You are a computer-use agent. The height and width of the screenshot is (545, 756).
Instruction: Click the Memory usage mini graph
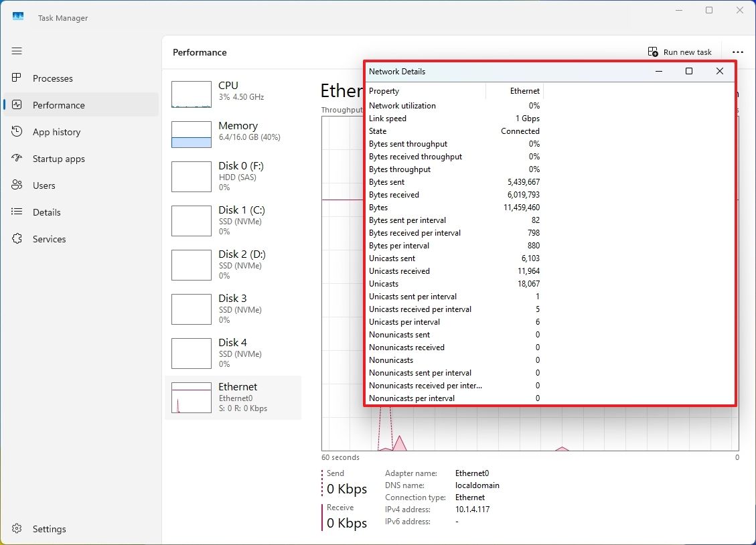[191, 133]
